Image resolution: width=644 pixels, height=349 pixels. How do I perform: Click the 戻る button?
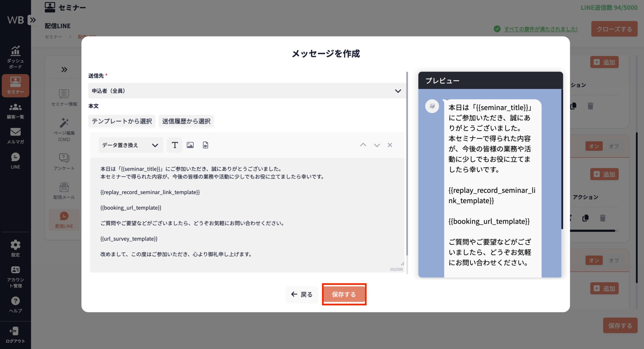click(302, 294)
